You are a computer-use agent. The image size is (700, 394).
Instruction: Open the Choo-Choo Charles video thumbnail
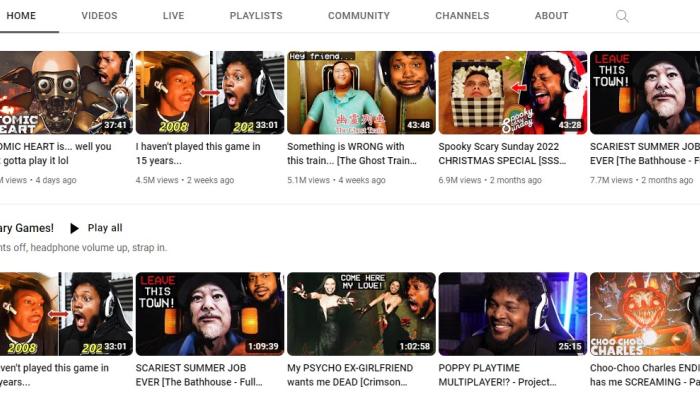click(645, 314)
